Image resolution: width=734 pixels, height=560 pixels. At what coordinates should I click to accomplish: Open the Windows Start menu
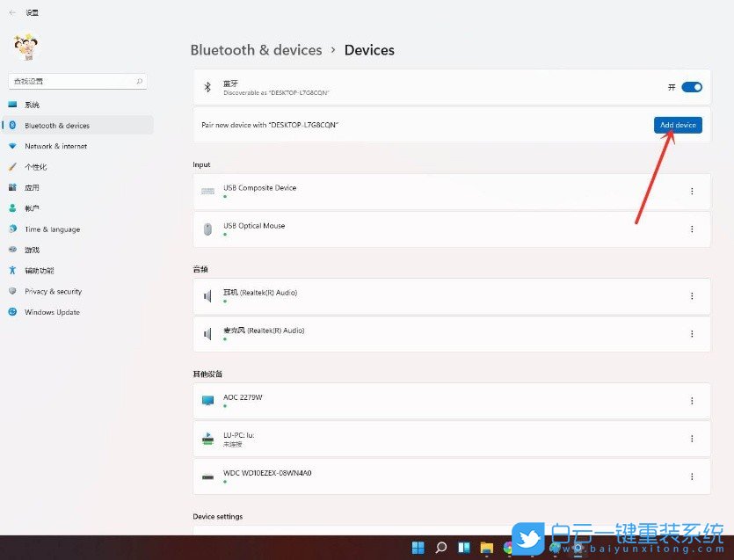[418, 548]
